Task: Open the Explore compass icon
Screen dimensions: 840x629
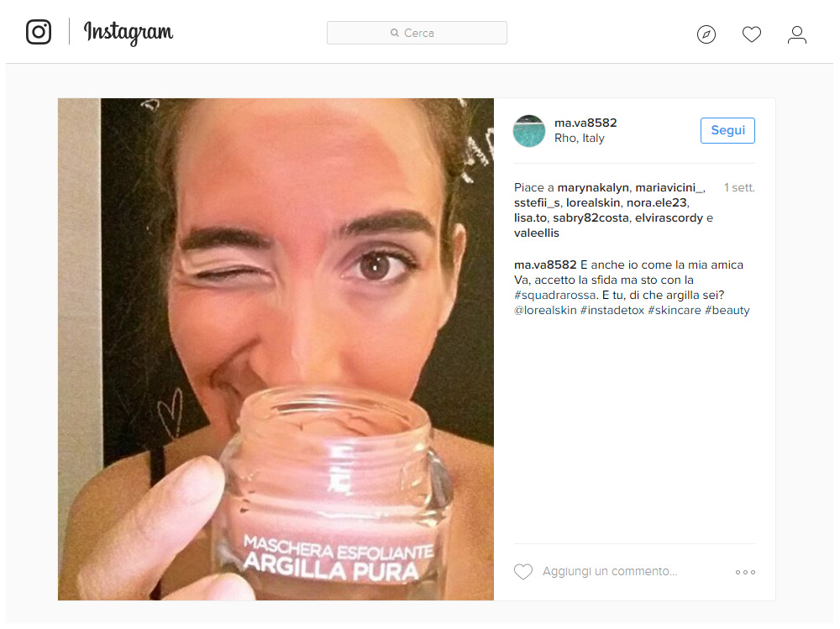Action: tap(706, 34)
